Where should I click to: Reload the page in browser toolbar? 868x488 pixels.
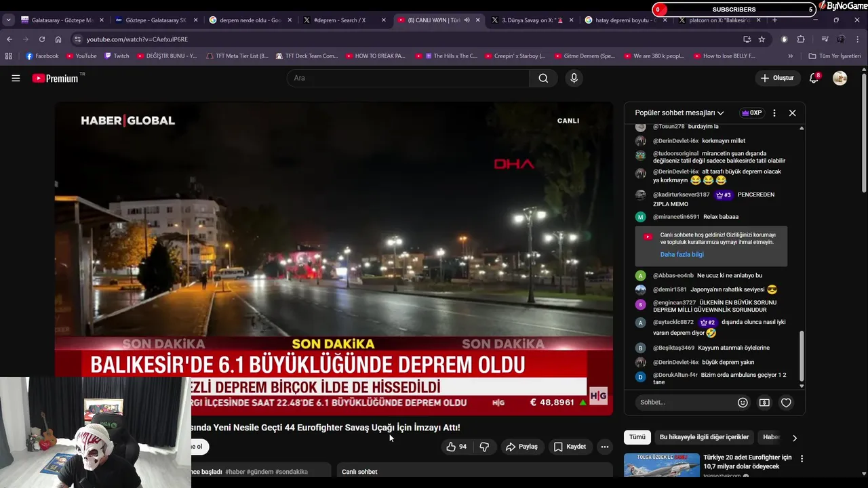42,39
